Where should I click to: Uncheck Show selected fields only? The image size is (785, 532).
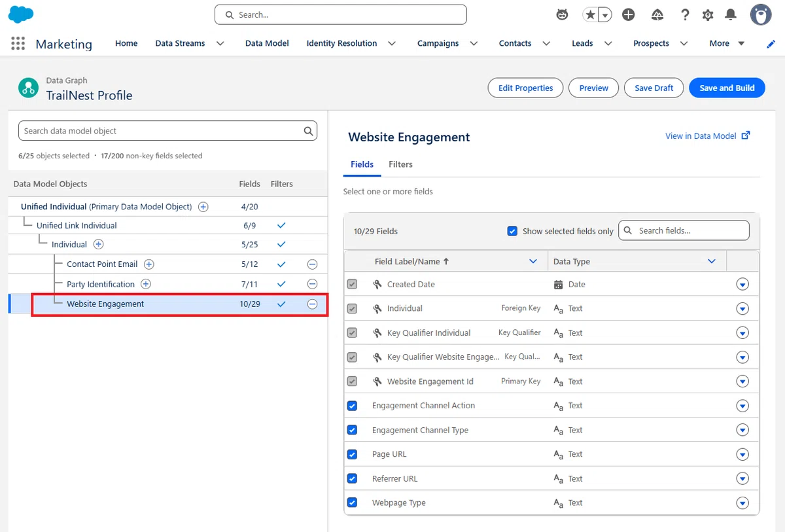pyautogui.click(x=512, y=231)
